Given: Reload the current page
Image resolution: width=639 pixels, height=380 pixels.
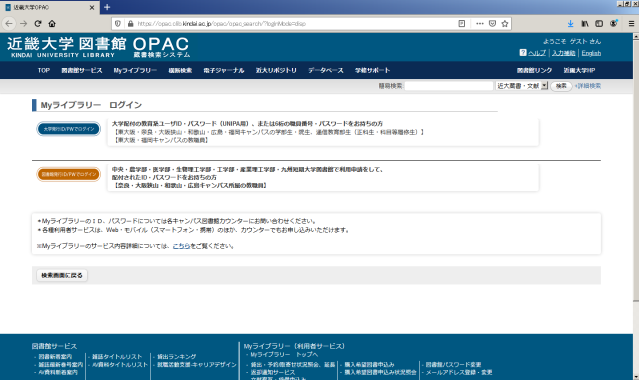Looking at the screenshot, I should pyautogui.click(x=38, y=24).
